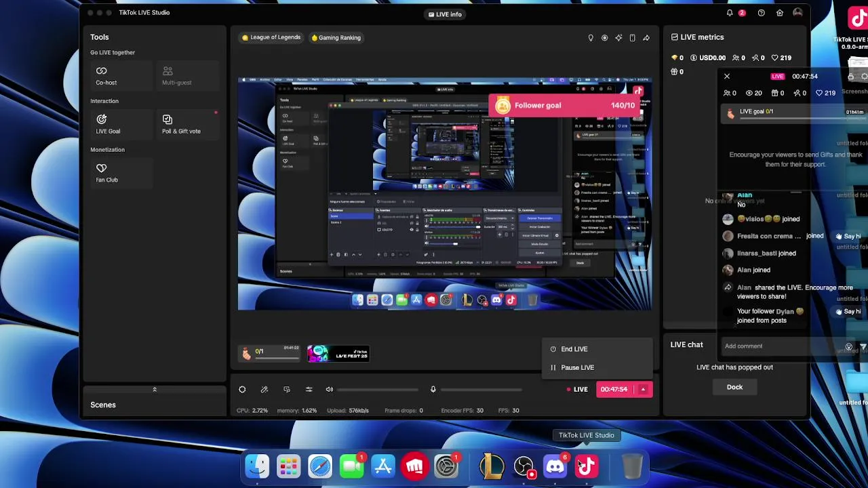Click the Dock button for LIVE chat
The image size is (868, 488).
pos(734,387)
